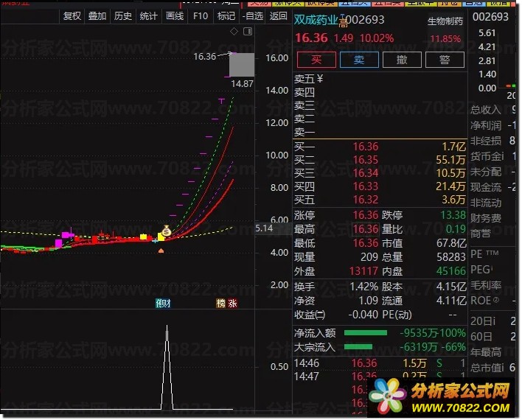Screen dimensions: 522x420
Task: Click the 大宗流入 green bar
Action: coord(358,347)
